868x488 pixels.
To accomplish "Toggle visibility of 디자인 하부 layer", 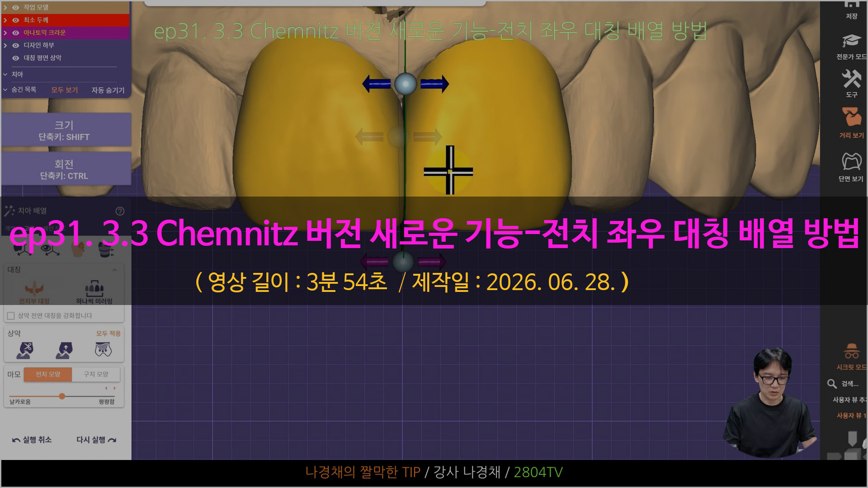I will [x=16, y=45].
